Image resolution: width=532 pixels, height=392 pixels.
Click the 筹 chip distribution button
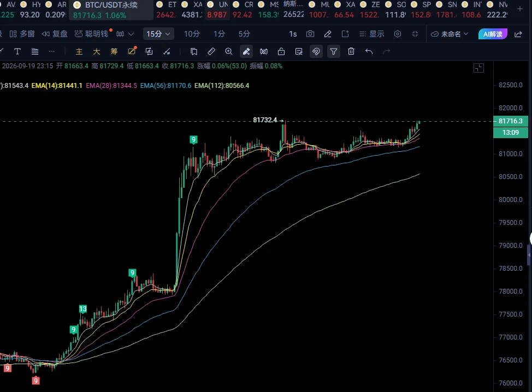point(114,51)
